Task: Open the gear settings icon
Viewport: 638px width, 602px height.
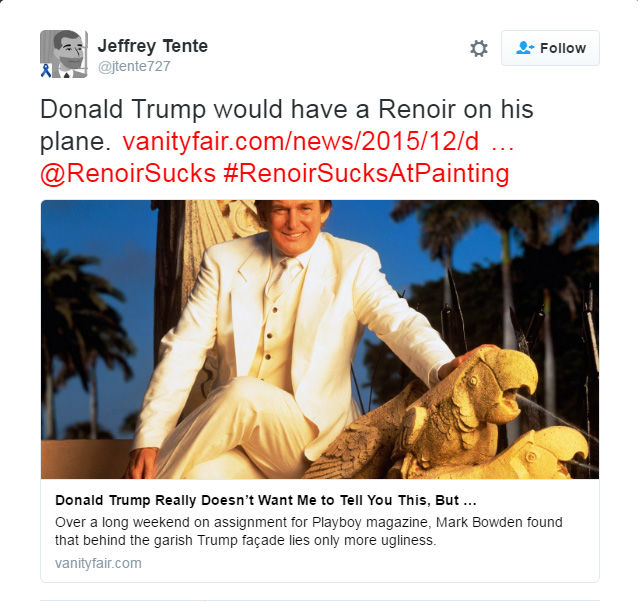Action: pos(479,48)
